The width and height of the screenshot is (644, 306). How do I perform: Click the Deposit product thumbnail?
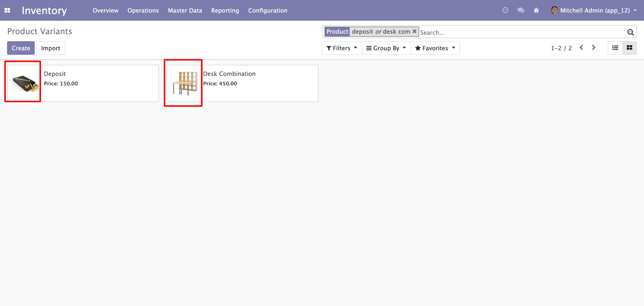24,83
